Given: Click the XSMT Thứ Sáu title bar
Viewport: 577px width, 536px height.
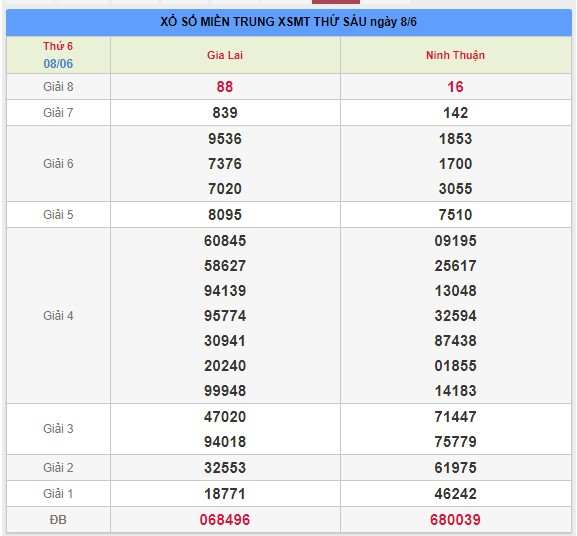Looking at the screenshot, I should 288,22.
